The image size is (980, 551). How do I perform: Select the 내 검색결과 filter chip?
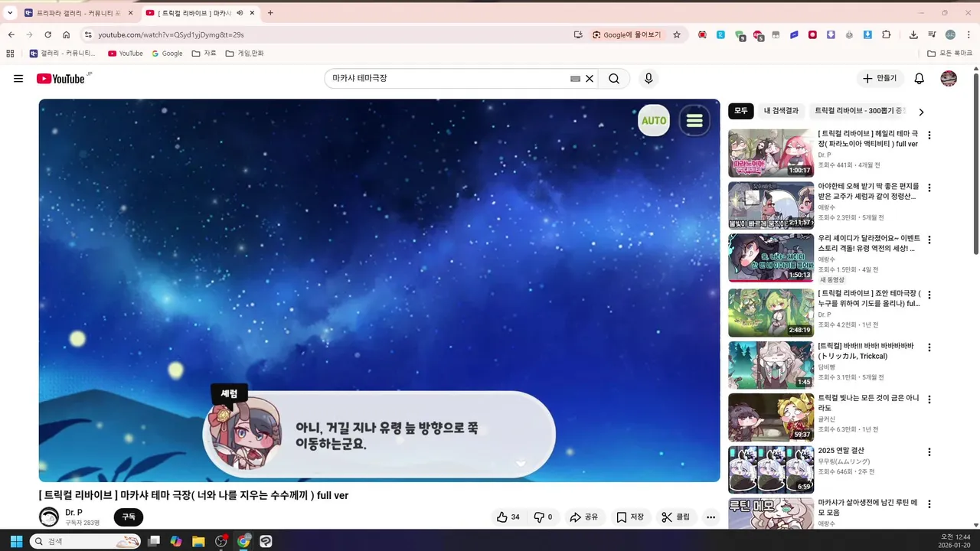(x=781, y=111)
